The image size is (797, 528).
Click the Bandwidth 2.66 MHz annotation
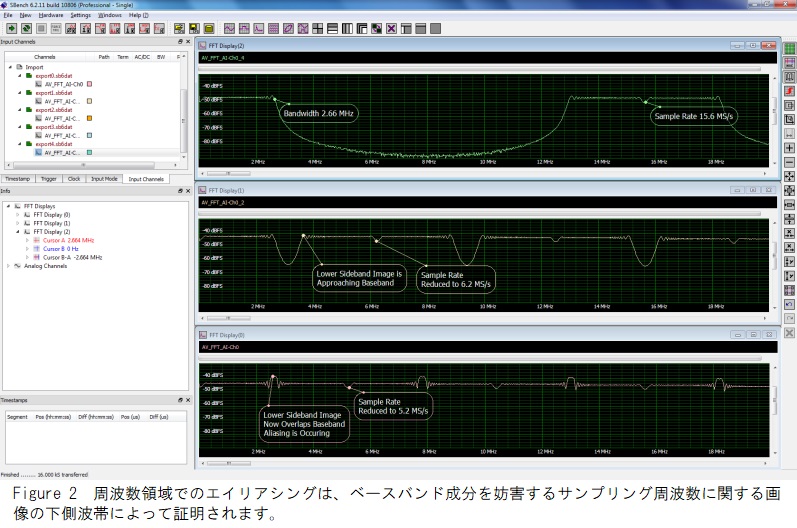[318, 113]
